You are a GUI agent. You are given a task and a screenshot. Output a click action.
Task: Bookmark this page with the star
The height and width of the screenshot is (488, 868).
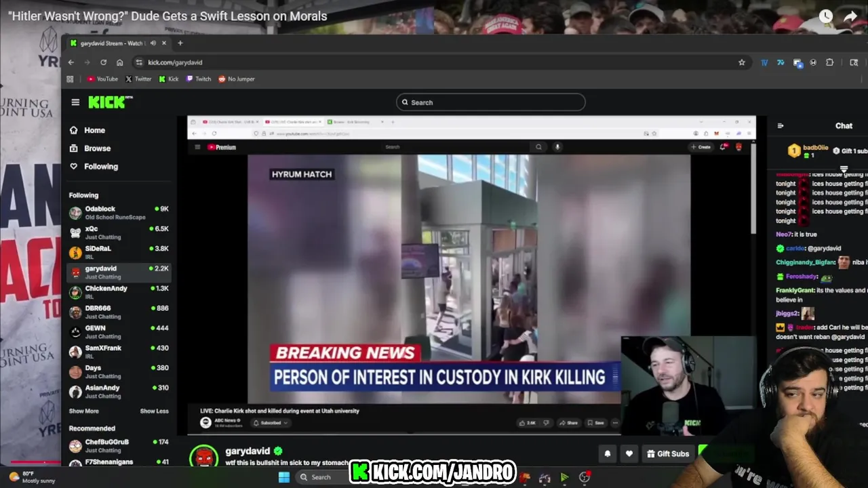click(x=741, y=62)
